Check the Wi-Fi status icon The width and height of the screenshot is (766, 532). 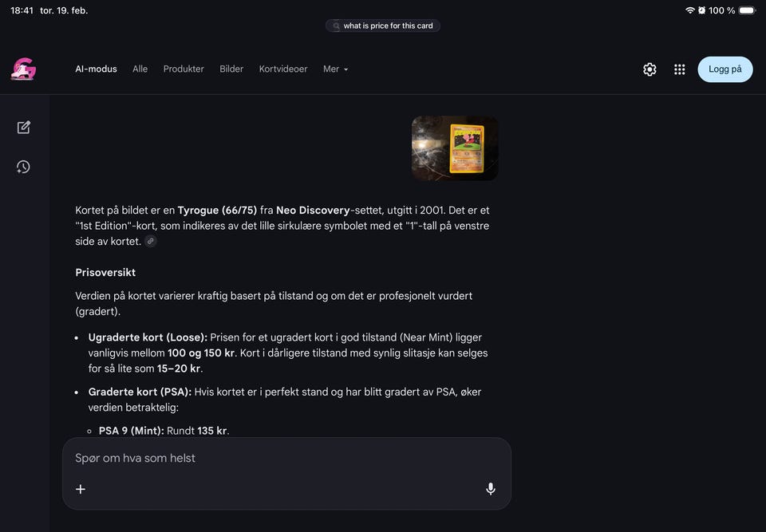[x=689, y=10]
